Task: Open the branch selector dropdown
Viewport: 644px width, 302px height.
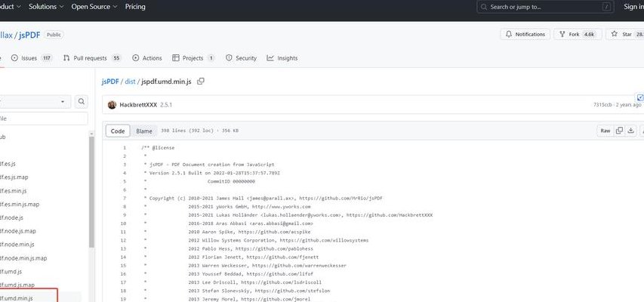Action: click(x=35, y=101)
